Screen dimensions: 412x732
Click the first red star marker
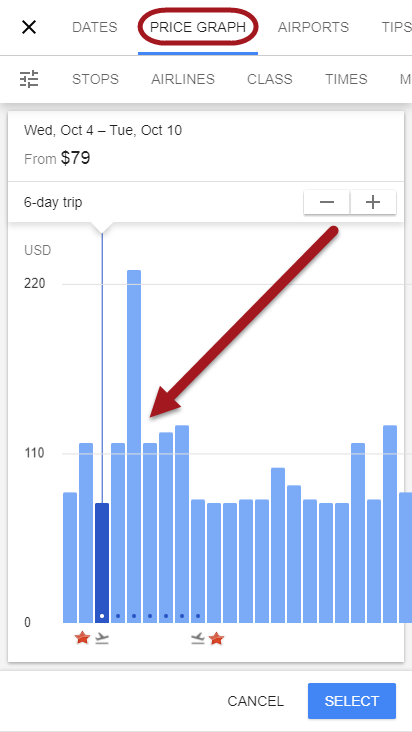83,638
